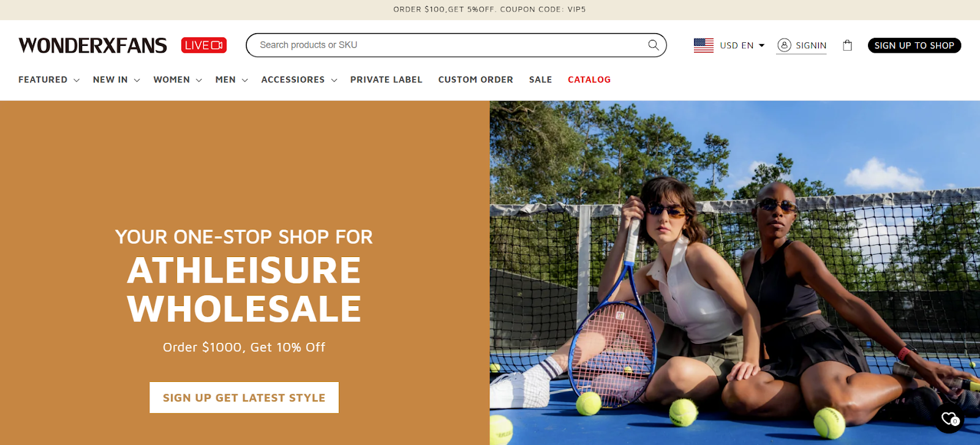Open the SALE menu item
The image size is (980, 445).
(540, 80)
